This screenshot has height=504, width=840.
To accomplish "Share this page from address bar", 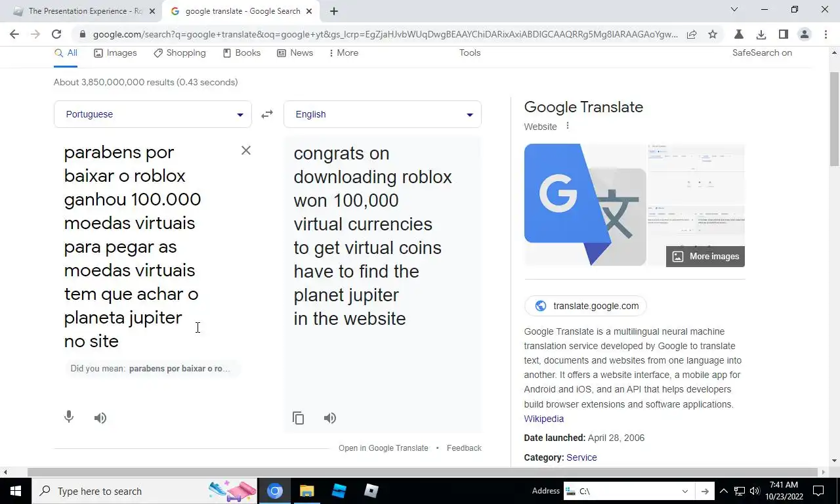I will [692, 34].
